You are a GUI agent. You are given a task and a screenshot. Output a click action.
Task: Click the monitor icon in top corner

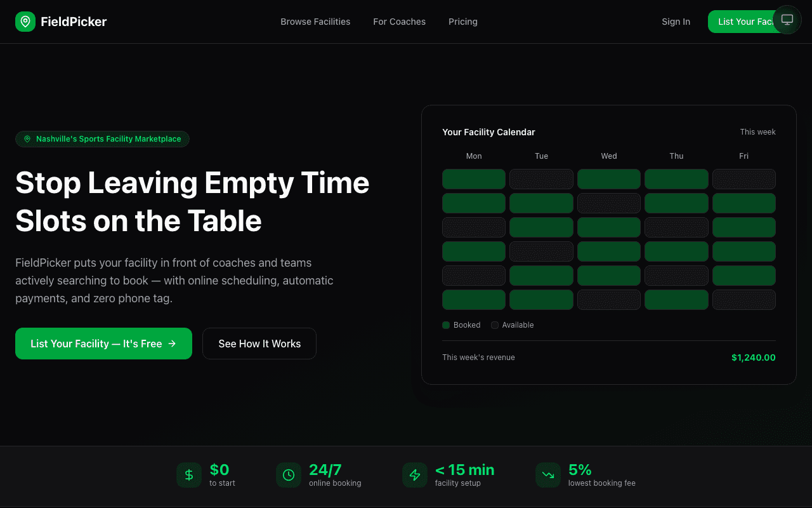[x=787, y=20]
